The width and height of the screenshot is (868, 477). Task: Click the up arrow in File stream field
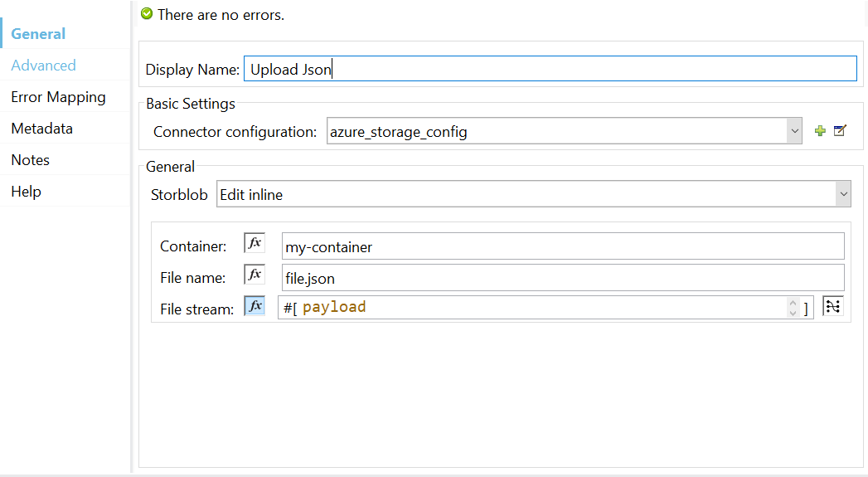point(793,303)
